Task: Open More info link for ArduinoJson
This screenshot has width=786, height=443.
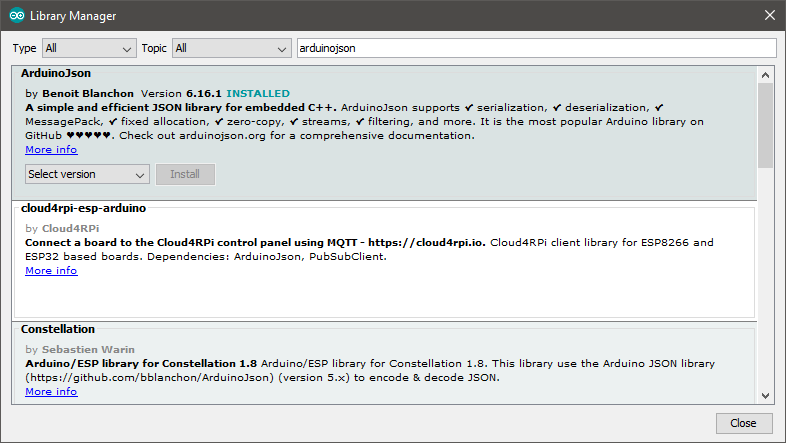Action: [x=51, y=149]
